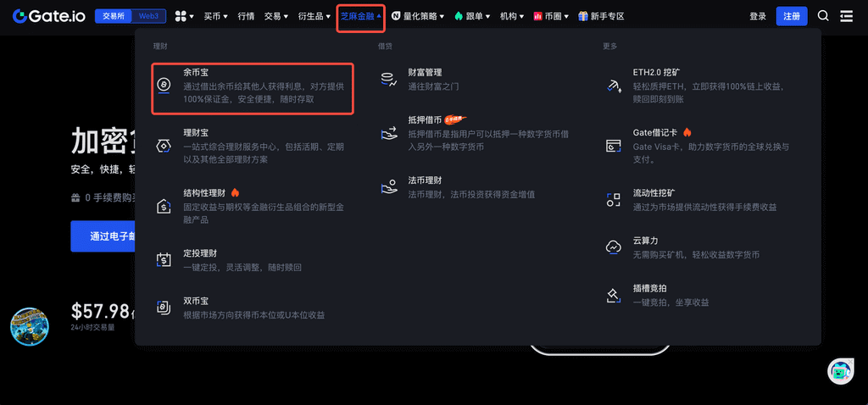
Task: Select the 交易所 toggle option
Action: pyautogui.click(x=114, y=16)
